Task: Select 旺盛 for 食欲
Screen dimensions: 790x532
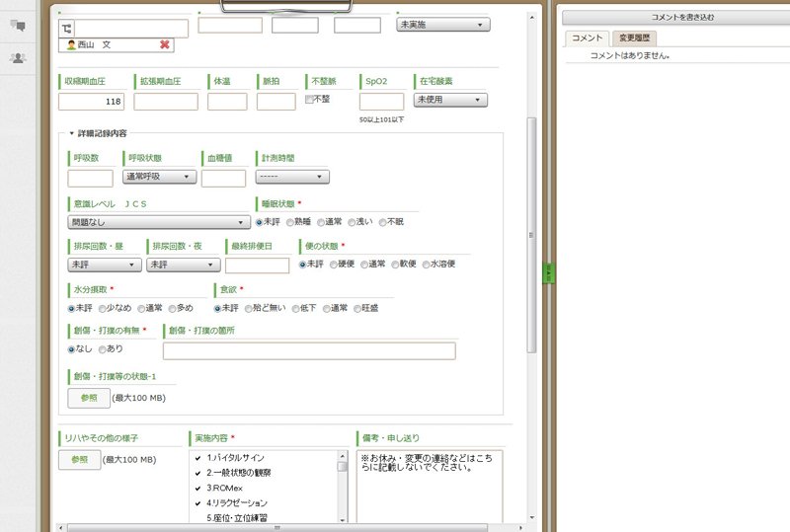Action: (357, 308)
